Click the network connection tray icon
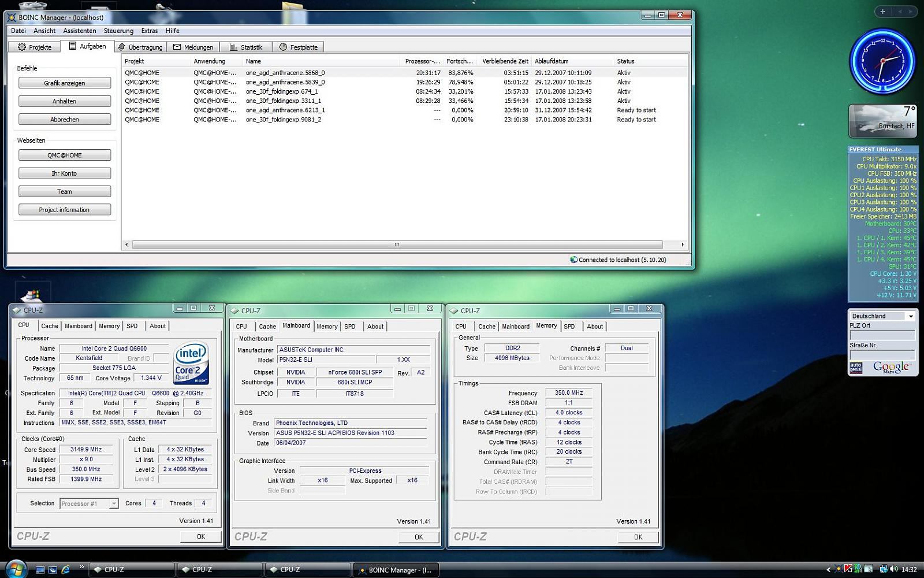The image size is (924, 578). coord(884,570)
